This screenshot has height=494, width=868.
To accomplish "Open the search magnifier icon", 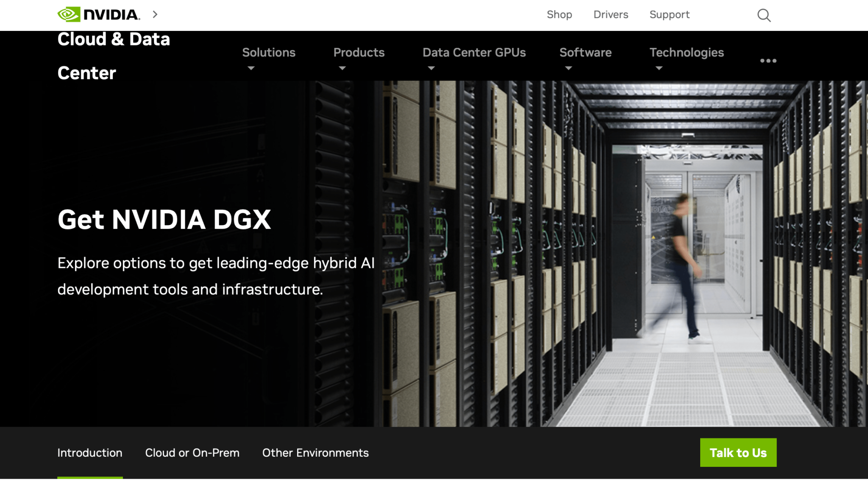I will [x=764, y=15].
